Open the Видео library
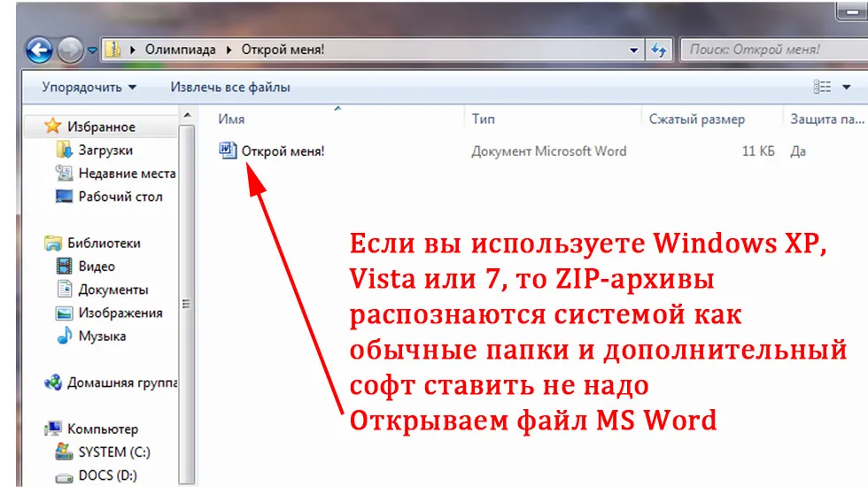Screen dimensions: 868x487 click(97, 267)
